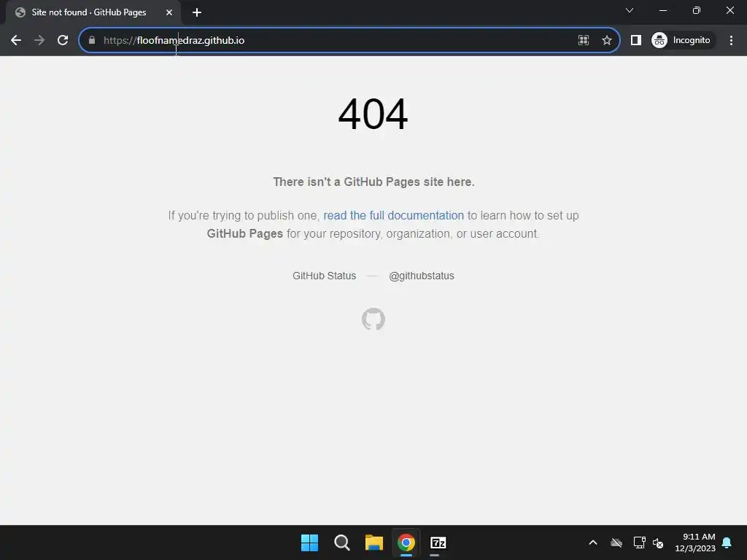The width and height of the screenshot is (747, 560).
Task: Open notifications via the bell icon
Action: tap(727, 542)
